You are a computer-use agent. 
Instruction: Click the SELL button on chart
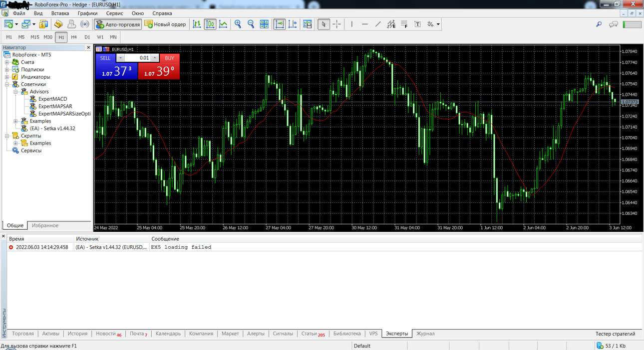point(105,58)
